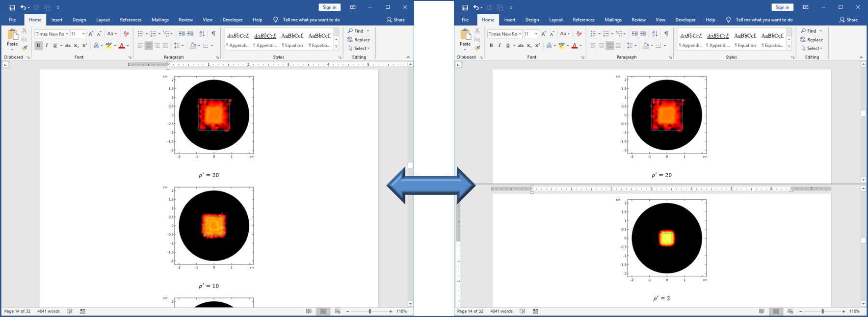Click word count in right status bar
This screenshot has height=317, width=868.
pyautogui.click(x=501, y=311)
